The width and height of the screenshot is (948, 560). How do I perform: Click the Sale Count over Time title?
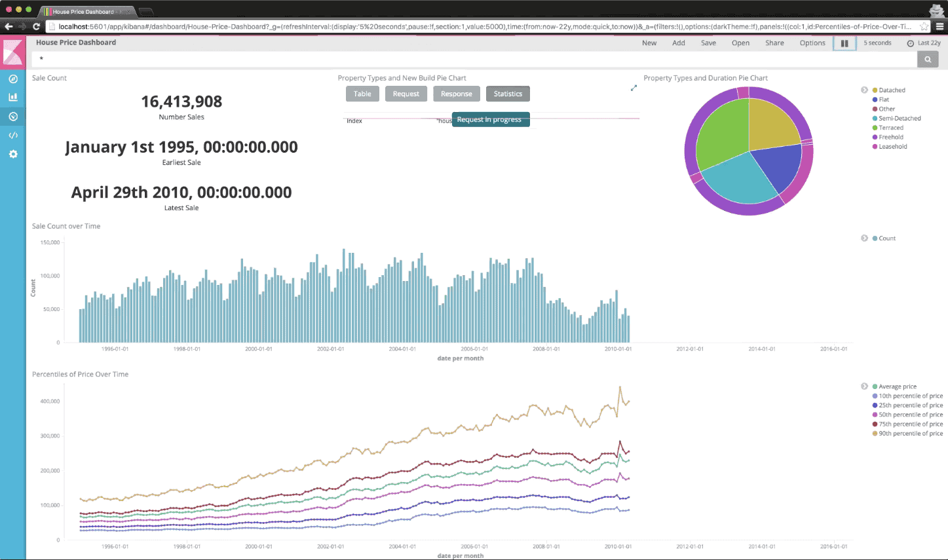pos(66,226)
